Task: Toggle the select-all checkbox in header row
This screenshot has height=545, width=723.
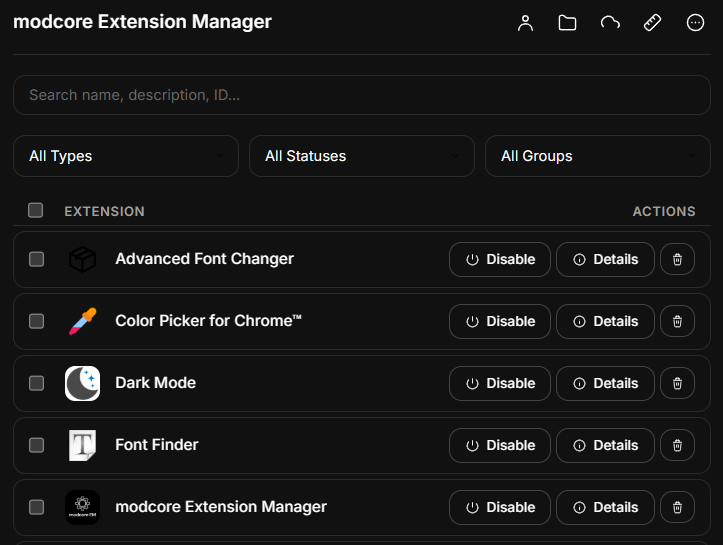Action: [36, 210]
